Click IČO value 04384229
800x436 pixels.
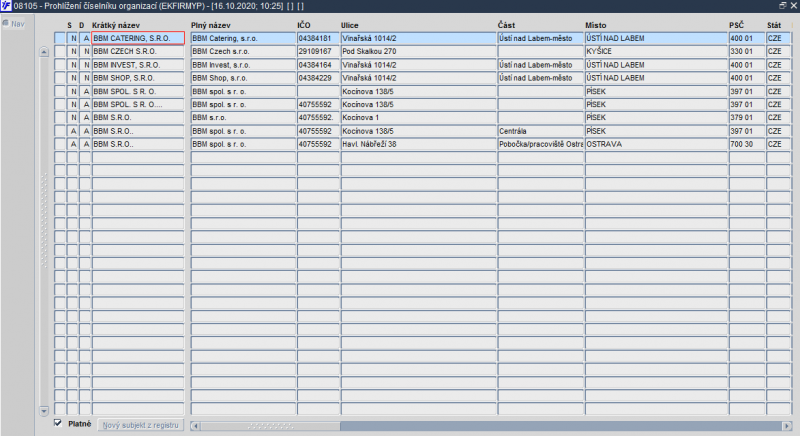[x=318, y=78]
